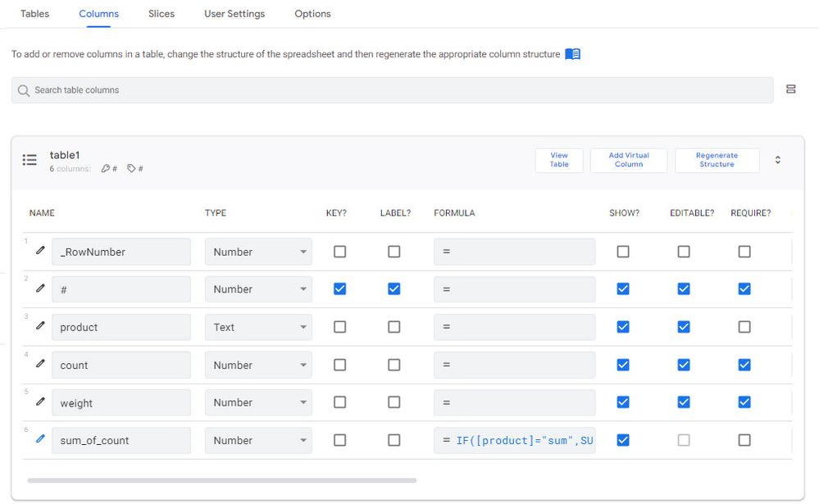
Task: Disable EDITABLE for the count column
Action: (x=684, y=365)
